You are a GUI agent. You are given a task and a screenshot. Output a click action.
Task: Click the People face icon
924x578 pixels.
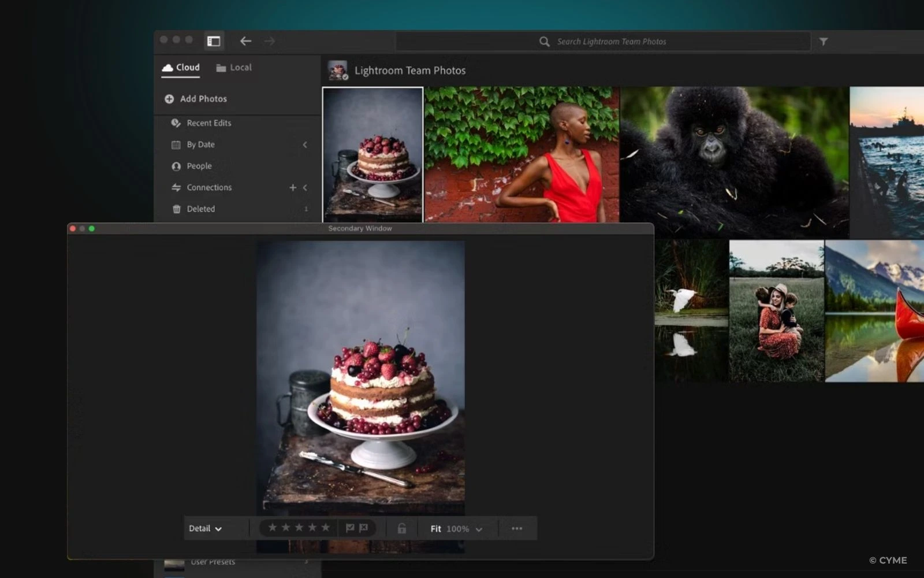click(x=176, y=166)
